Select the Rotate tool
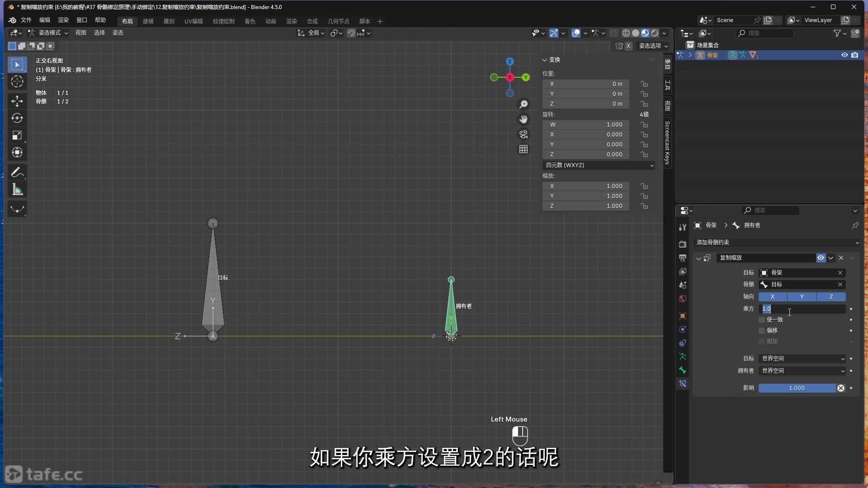The width and height of the screenshot is (868, 488). click(x=17, y=118)
